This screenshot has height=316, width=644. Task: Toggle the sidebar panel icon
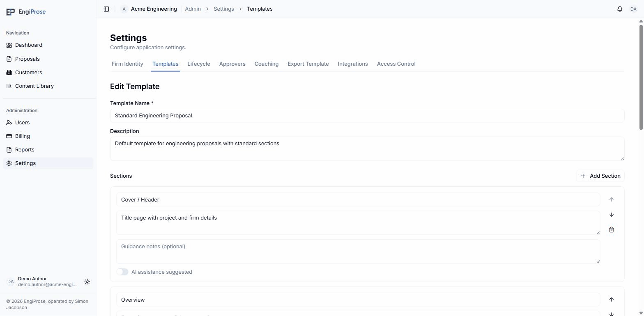click(106, 9)
